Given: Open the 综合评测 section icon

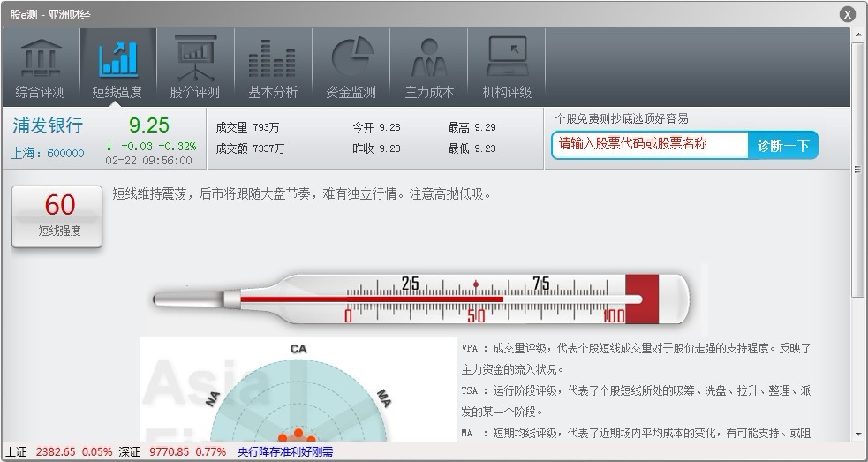Looking at the screenshot, I should (x=41, y=58).
